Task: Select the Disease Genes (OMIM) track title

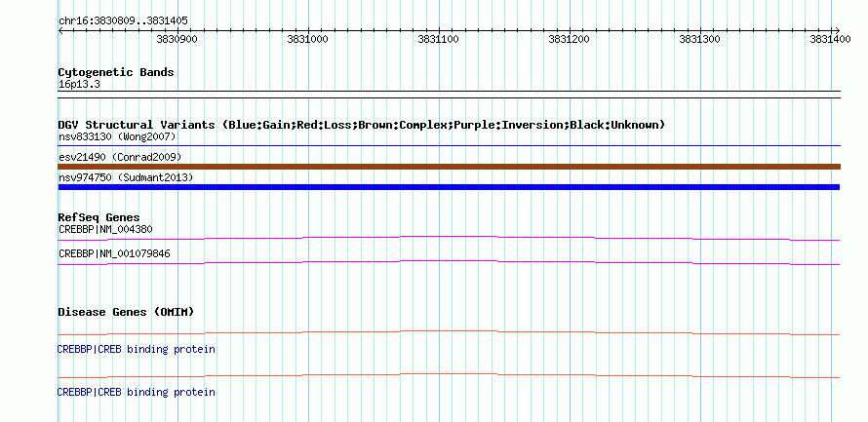Action: click(126, 312)
